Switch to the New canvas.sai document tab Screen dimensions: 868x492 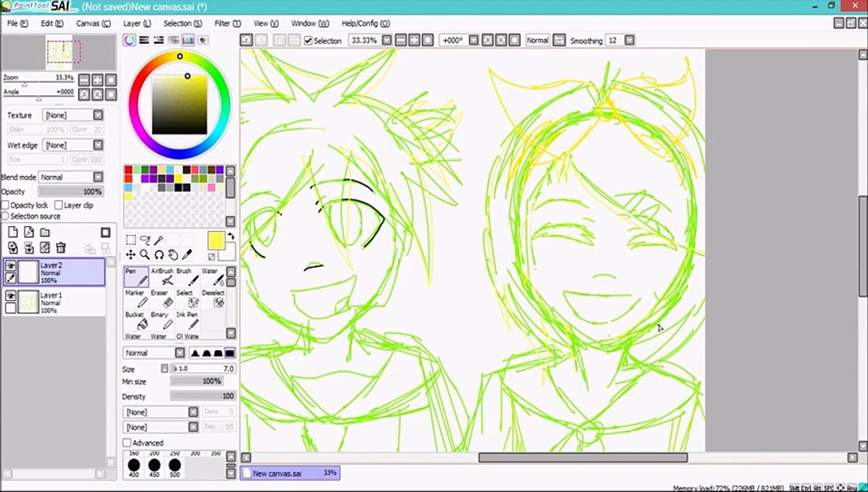[x=290, y=473]
